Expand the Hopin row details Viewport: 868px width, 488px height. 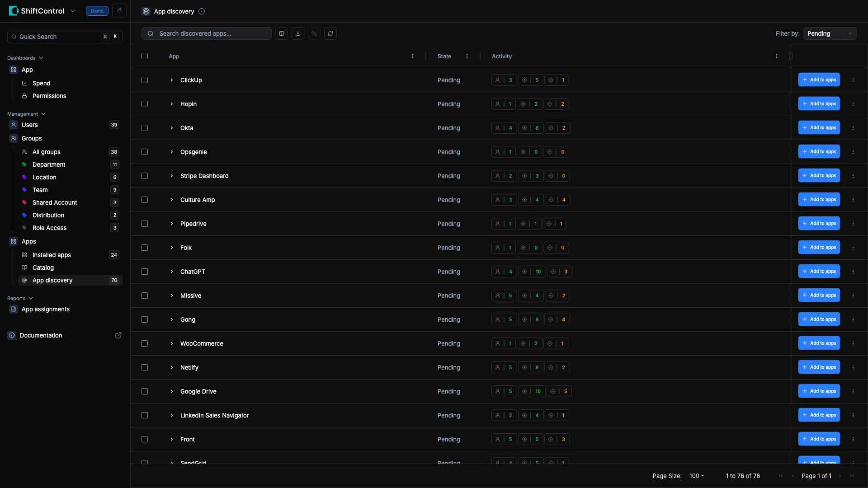coord(172,104)
